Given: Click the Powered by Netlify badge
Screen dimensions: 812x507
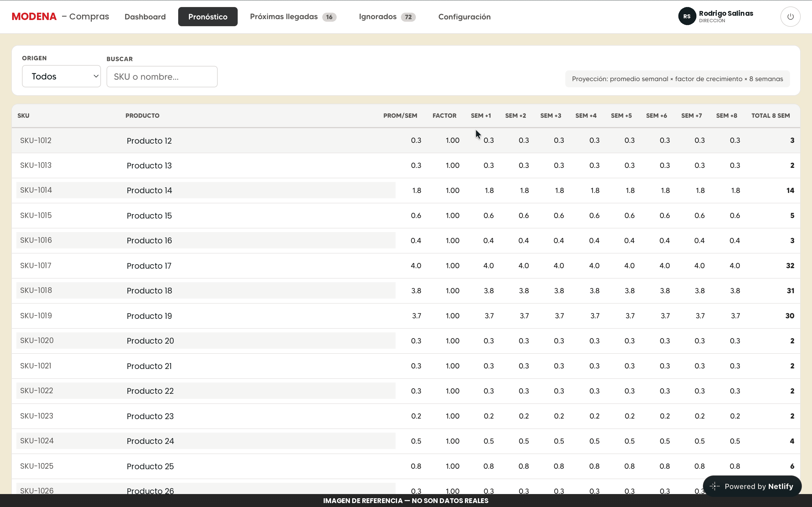Looking at the screenshot, I should click(752, 486).
